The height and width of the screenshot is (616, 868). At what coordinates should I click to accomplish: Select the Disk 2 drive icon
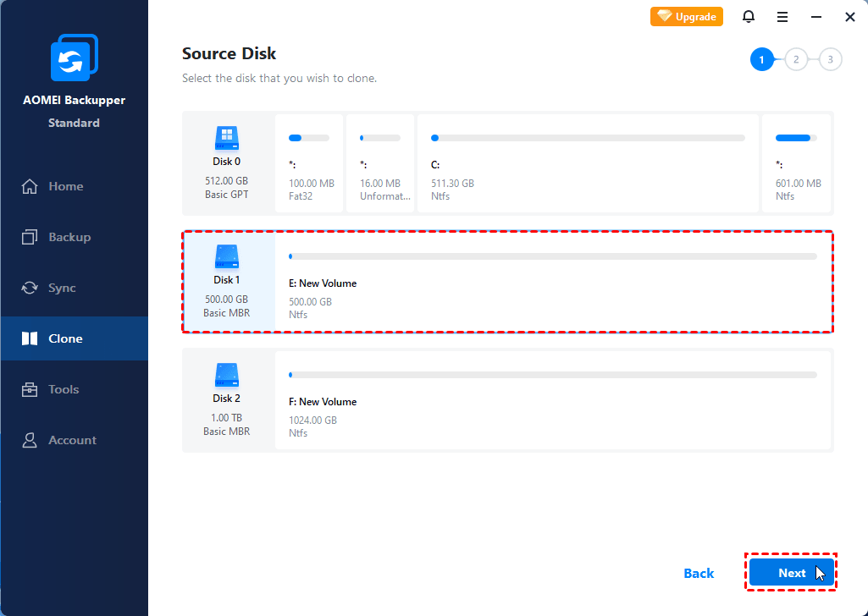click(x=226, y=375)
